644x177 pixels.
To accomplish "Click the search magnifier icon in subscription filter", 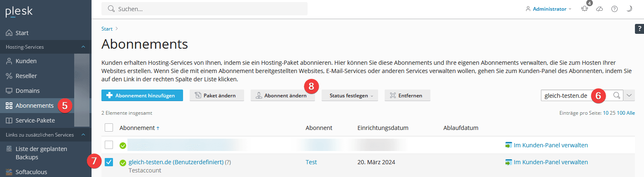I will coord(616,95).
